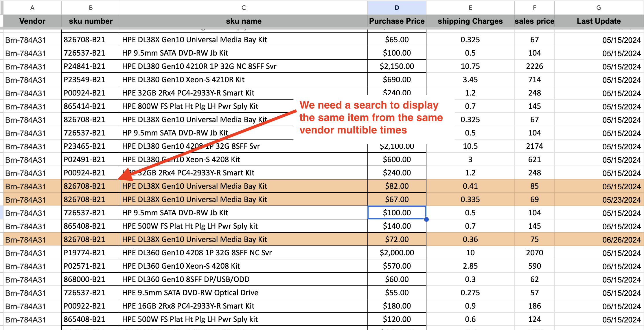Select the Purchase Price header cell
644x330 pixels.
[396, 21]
